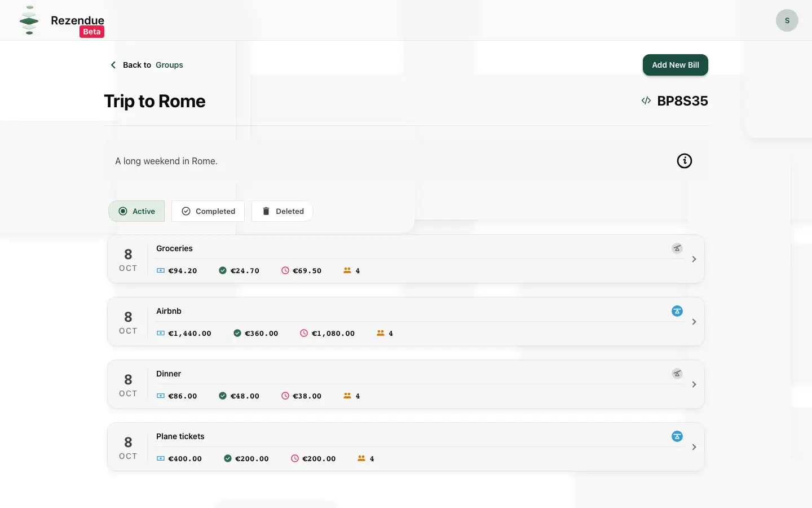
Task: Switch to the Deleted tab
Action: pyautogui.click(x=283, y=211)
